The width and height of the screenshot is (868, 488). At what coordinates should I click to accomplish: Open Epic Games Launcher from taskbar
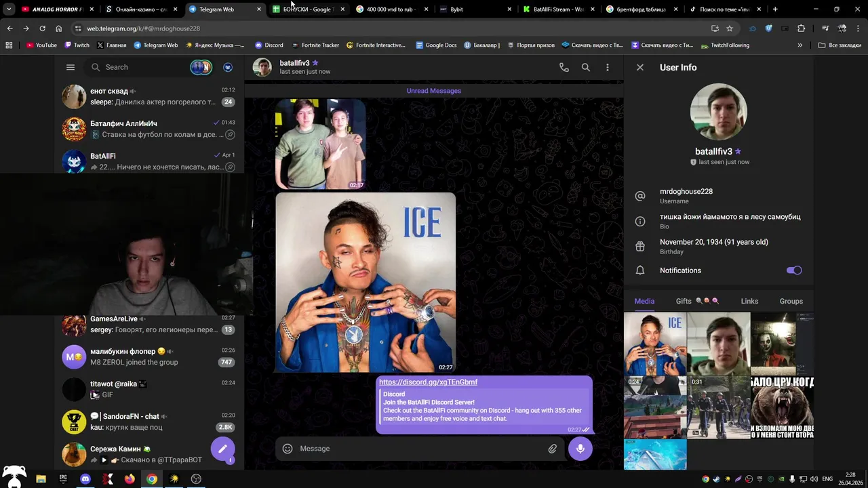(63, 479)
